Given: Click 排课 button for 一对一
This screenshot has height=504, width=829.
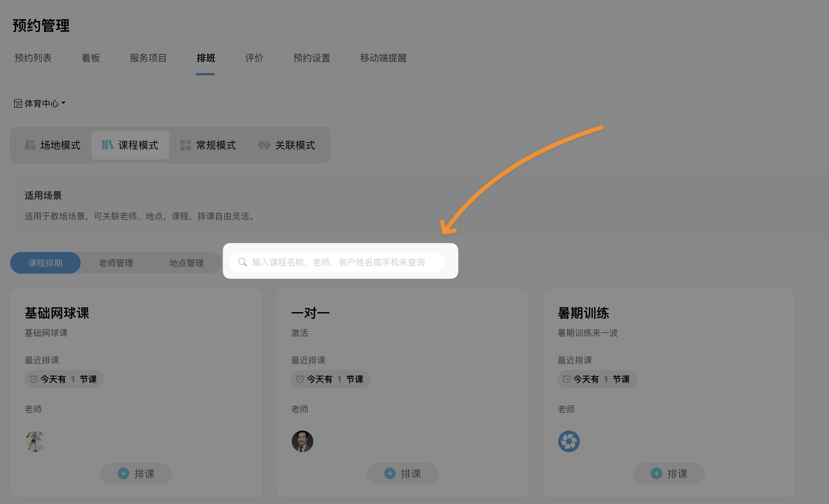Looking at the screenshot, I should tap(403, 474).
